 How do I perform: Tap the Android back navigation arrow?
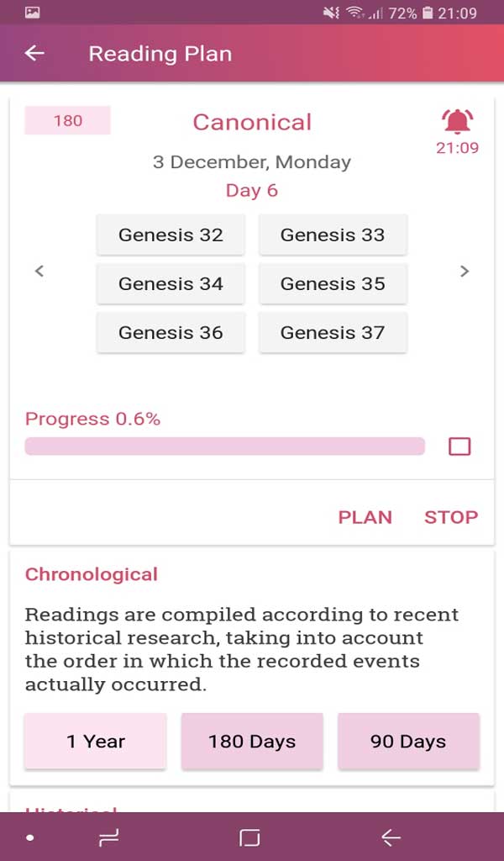[390, 837]
